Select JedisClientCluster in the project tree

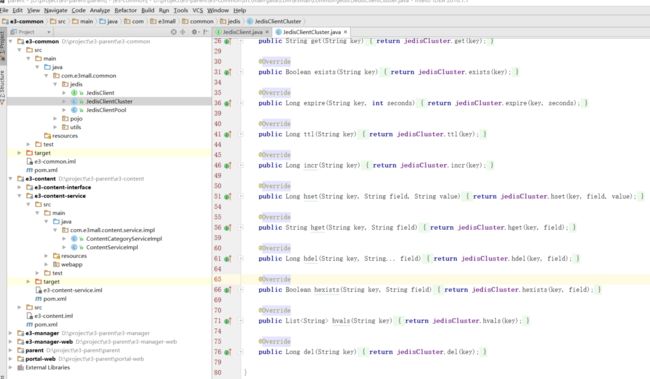(x=109, y=101)
